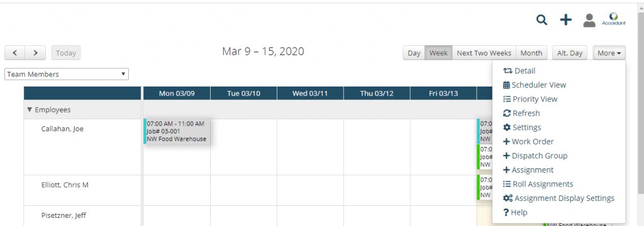Select Priority View menu item

coord(530,99)
